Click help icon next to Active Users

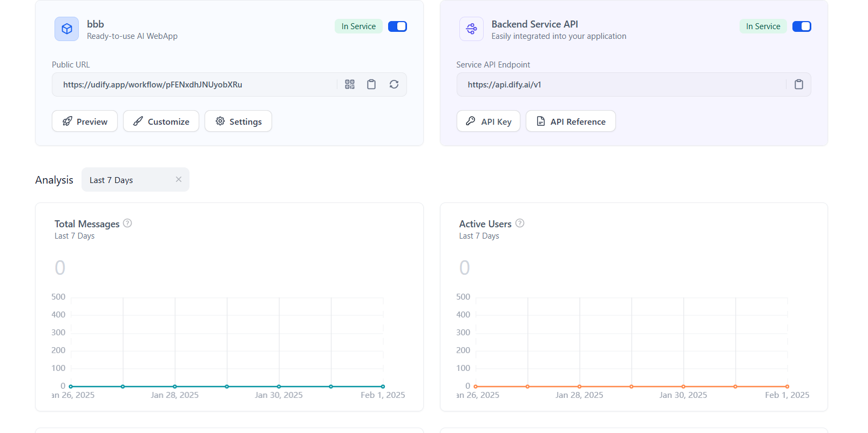[x=520, y=224]
